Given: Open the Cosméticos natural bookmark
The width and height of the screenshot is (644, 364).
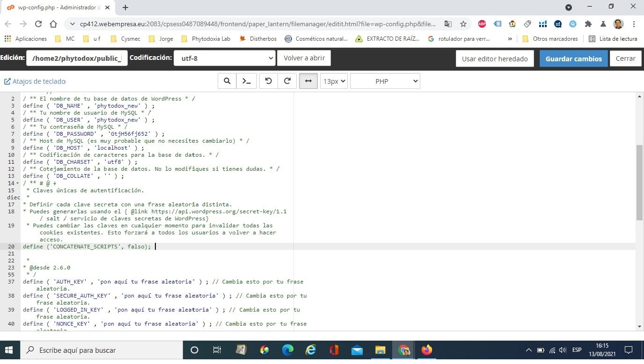Looking at the screenshot, I should tap(316, 39).
